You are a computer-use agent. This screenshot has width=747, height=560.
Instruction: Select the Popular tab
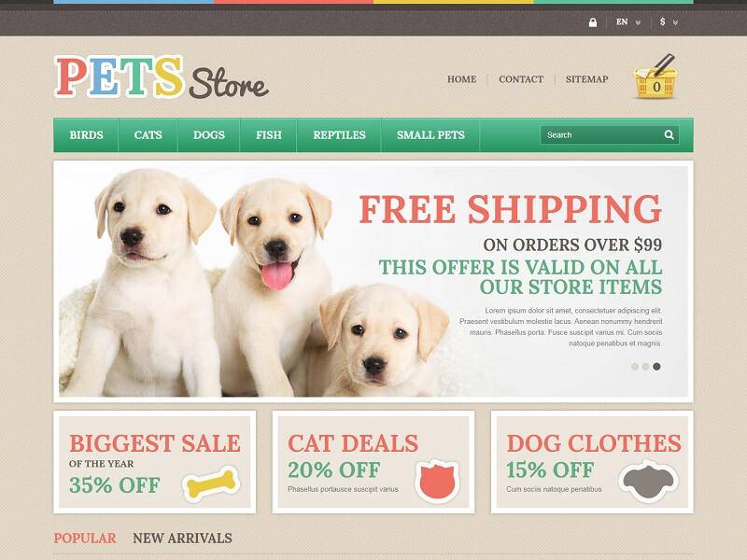pyautogui.click(x=85, y=539)
